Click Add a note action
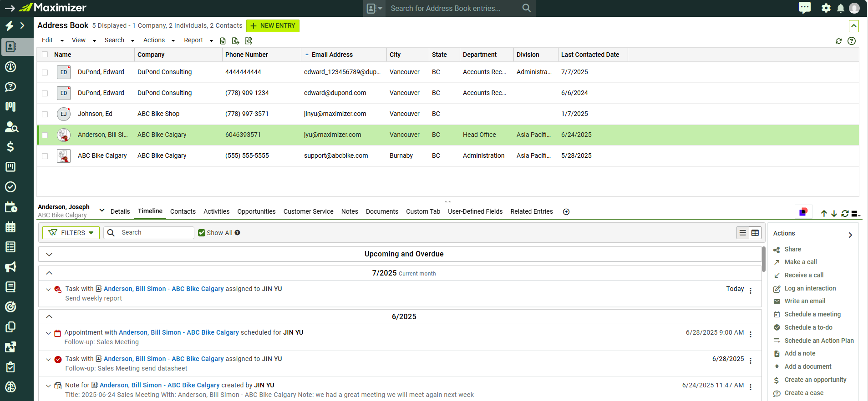Screen dimensions: 868x401 click(x=800, y=353)
